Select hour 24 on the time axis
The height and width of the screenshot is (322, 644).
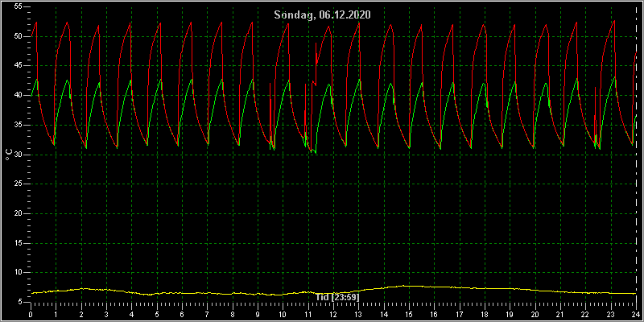(x=635, y=314)
